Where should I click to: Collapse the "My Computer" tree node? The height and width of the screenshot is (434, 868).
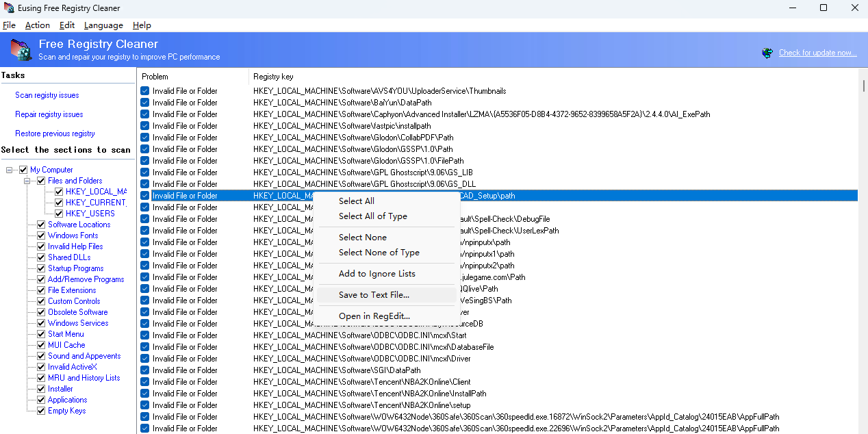pos(9,169)
